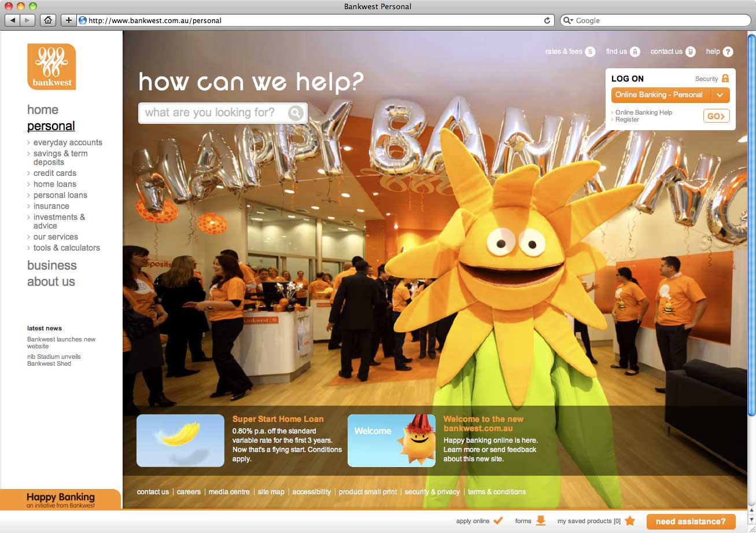Click the Super Start Home Loan heading
The height and width of the screenshot is (533, 756).
(278, 419)
